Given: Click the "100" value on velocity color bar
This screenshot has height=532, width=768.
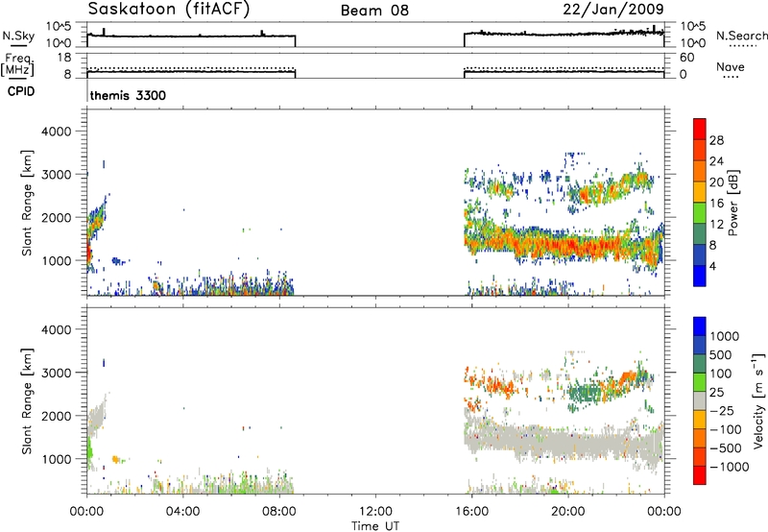Looking at the screenshot, I should pos(721,374).
